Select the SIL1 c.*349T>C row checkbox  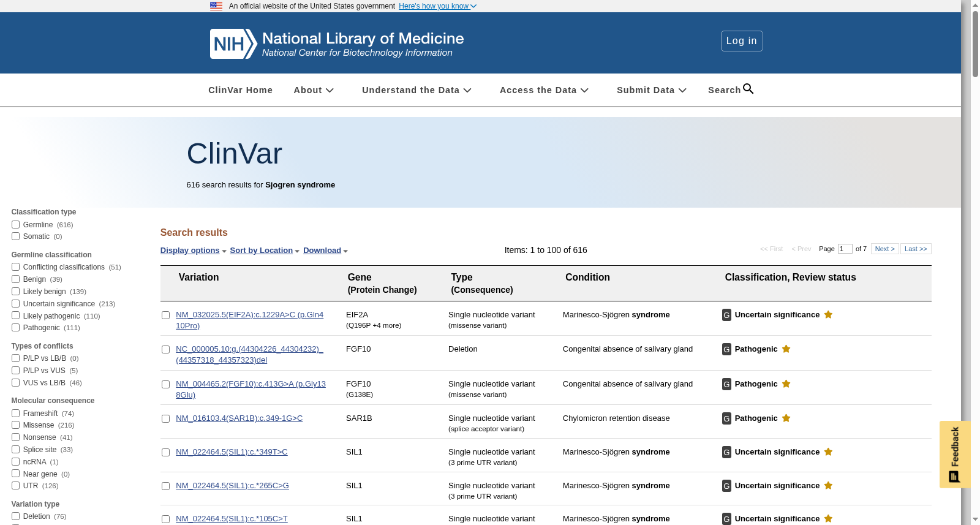pos(165,453)
